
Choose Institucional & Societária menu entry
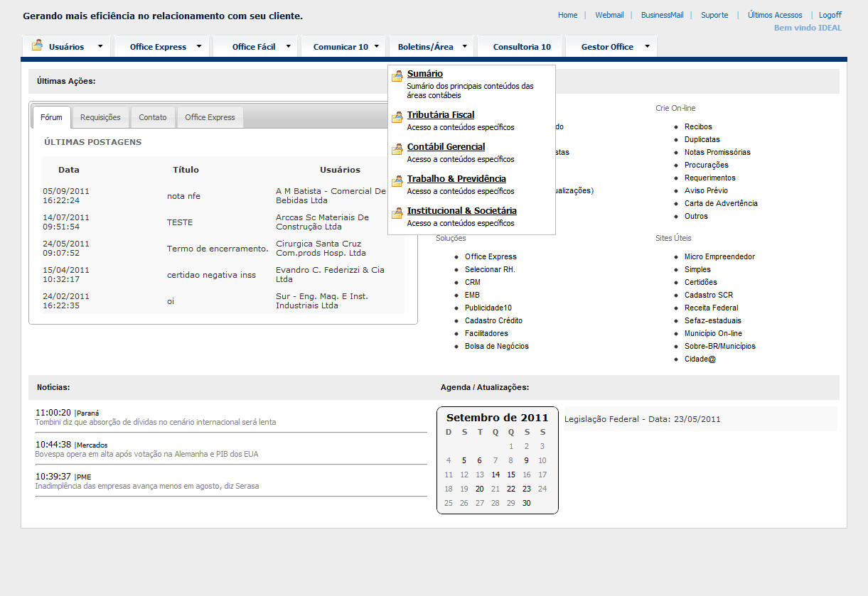[462, 211]
